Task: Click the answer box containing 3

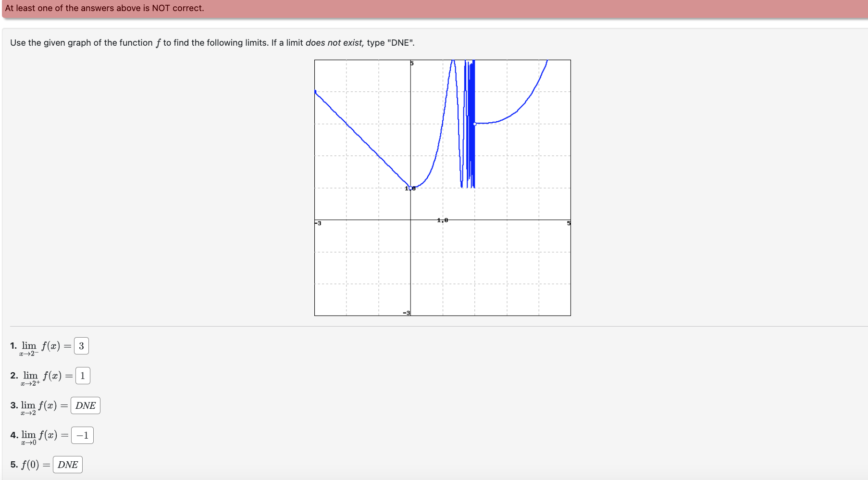Action: 82,346
